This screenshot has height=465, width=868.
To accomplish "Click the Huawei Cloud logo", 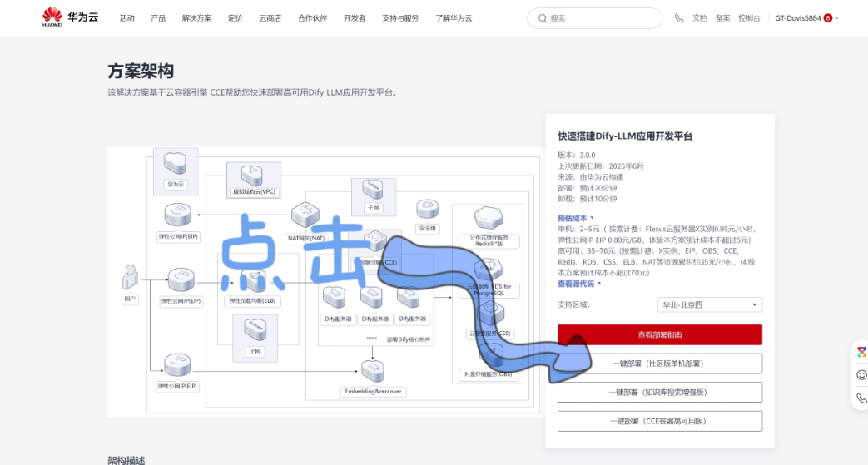I will tap(71, 17).
